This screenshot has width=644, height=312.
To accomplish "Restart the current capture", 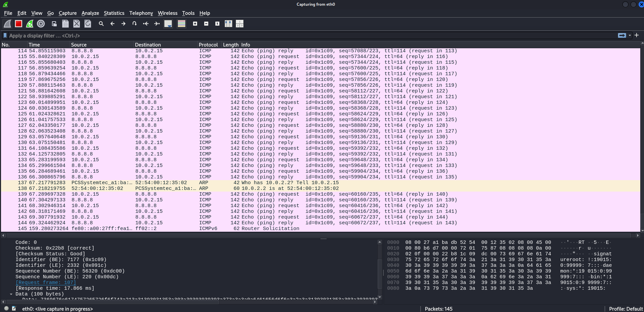I will pos(30,24).
